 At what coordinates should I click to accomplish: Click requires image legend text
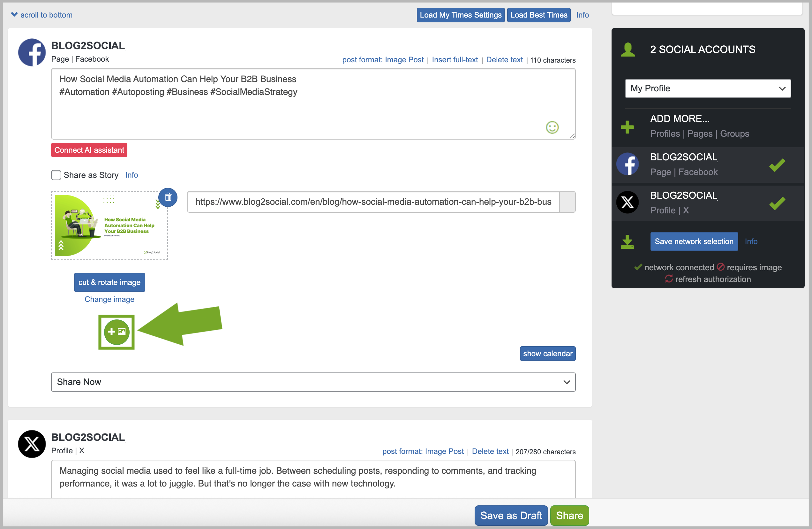tap(754, 267)
